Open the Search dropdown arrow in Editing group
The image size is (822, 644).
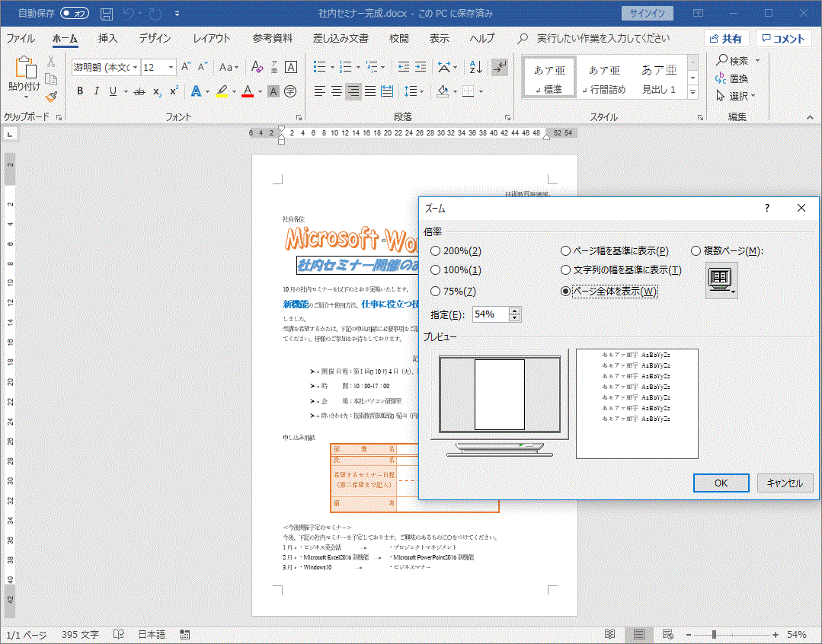point(757,61)
